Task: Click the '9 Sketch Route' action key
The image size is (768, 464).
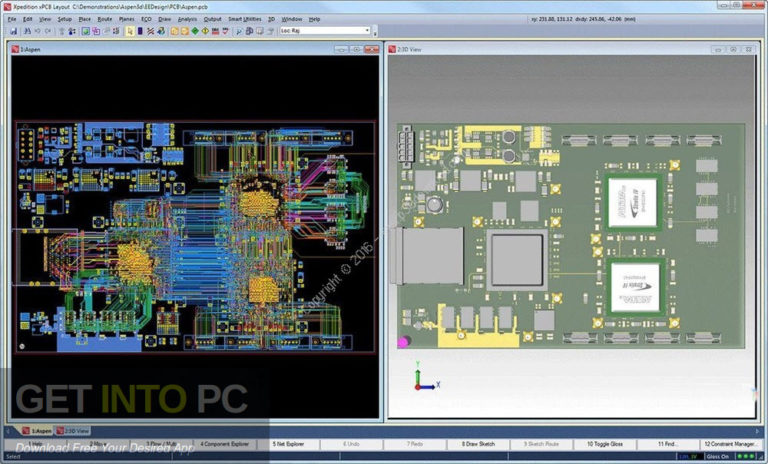Action: (x=541, y=444)
